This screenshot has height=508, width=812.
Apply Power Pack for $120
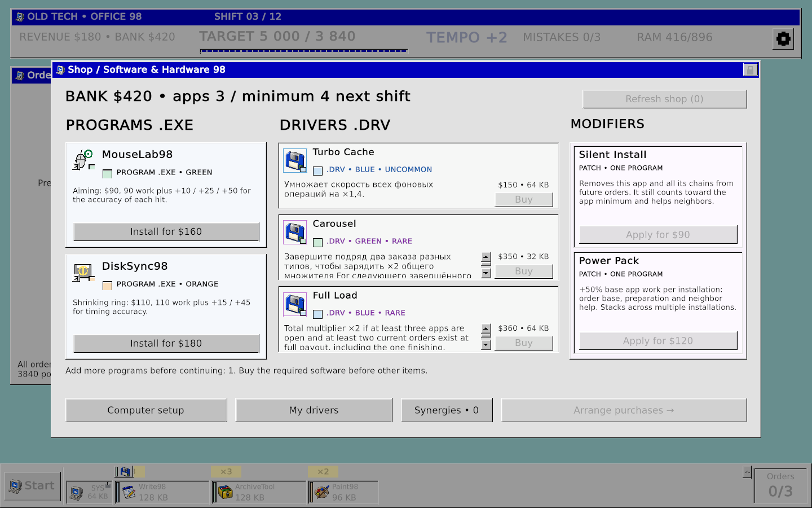pos(658,341)
